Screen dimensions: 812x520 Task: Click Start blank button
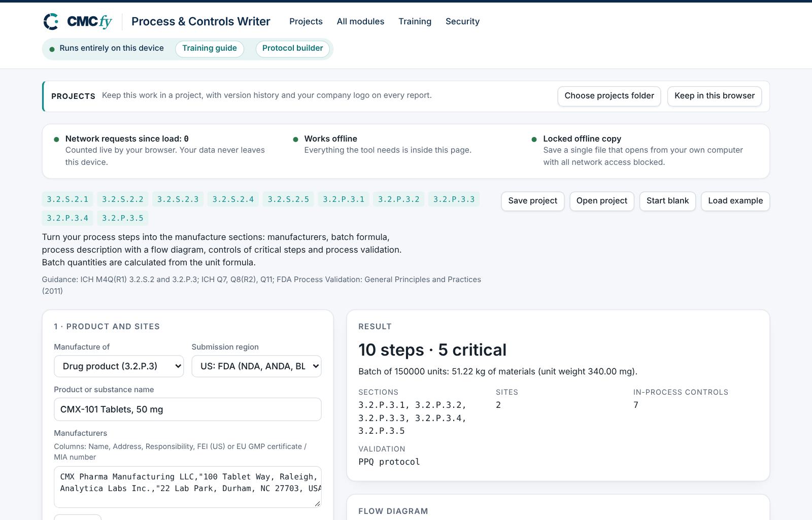pyautogui.click(x=667, y=201)
